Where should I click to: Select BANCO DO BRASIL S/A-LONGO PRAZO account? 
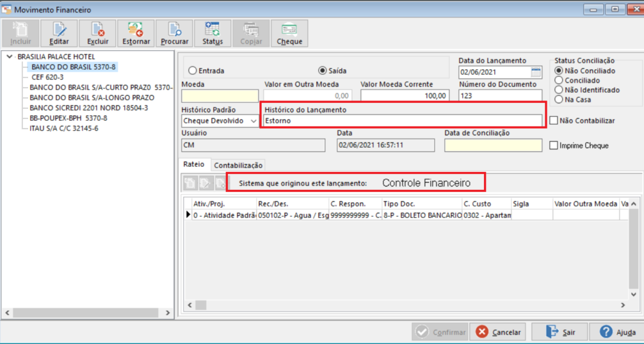click(92, 98)
